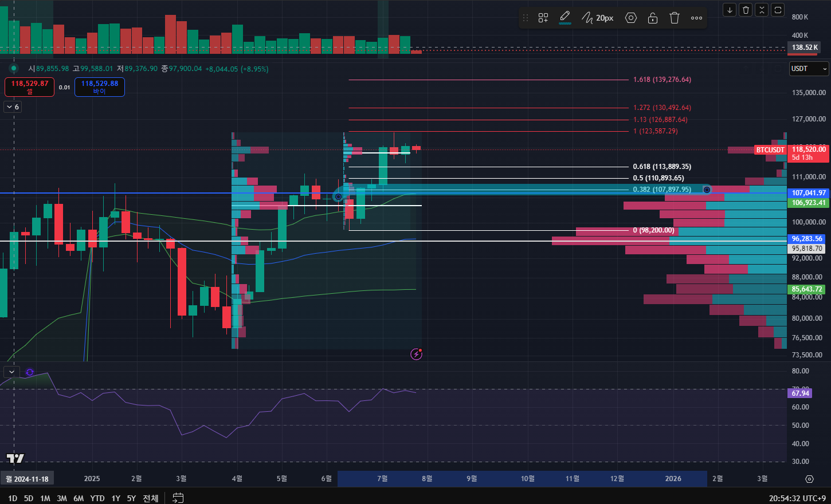Select the 5Y time range

pyautogui.click(x=131, y=498)
